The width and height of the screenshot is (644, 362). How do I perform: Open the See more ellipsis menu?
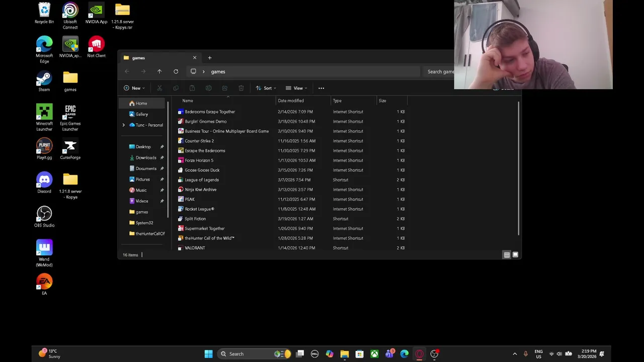click(x=321, y=88)
